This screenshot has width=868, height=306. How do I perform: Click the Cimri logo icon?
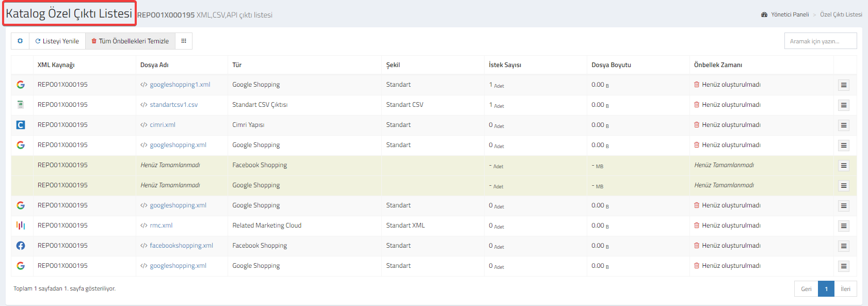(x=21, y=125)
